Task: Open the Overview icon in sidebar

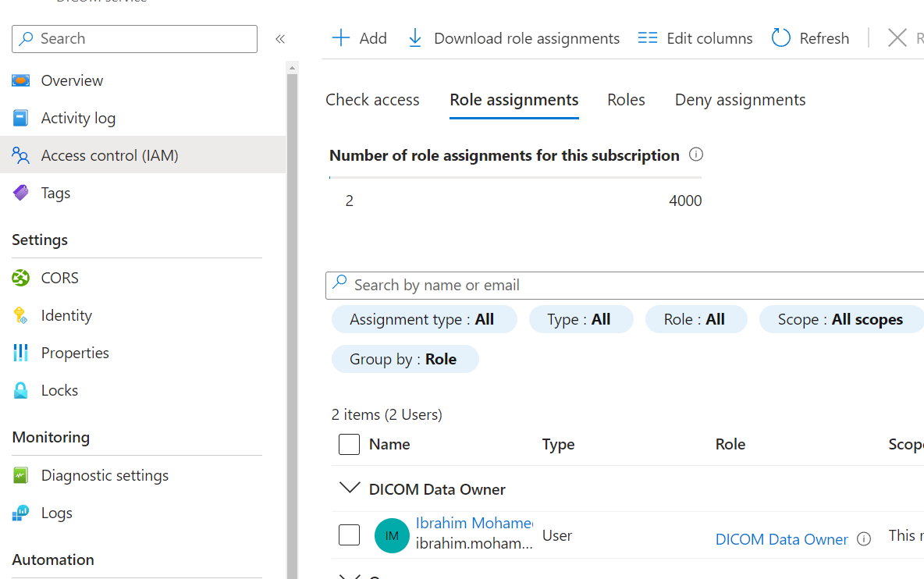Action: click(21, 80)
